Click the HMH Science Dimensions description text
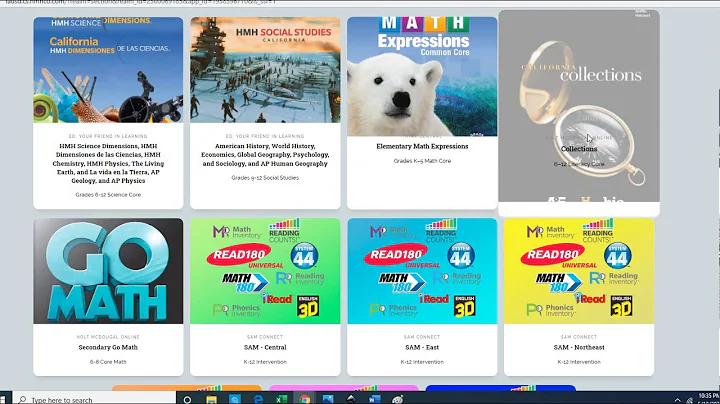The image size is (720, 404). 108,163
